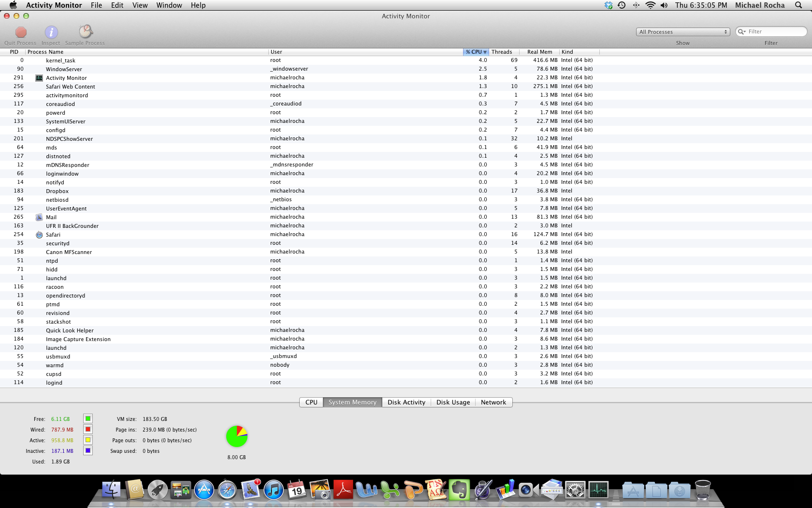This screenshot has height=508, width=812.
Task: Click the red Wired memory color swatch
Action: click(x=88, y=430)
